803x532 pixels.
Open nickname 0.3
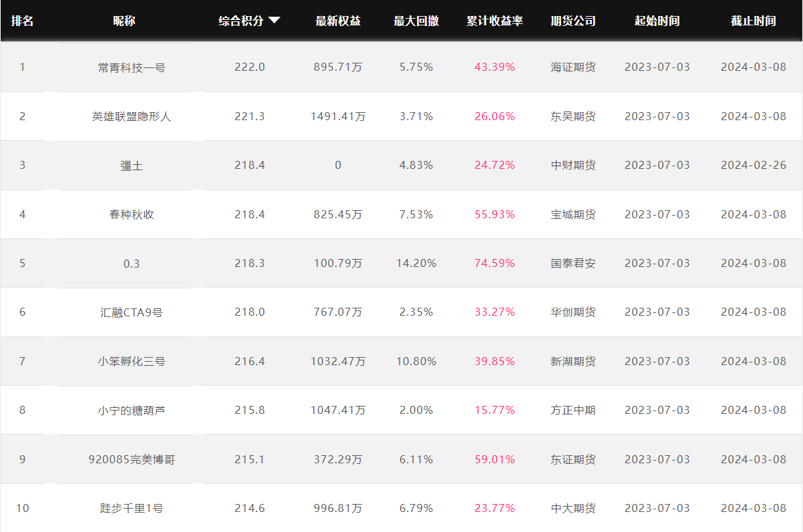coord(132,264)
